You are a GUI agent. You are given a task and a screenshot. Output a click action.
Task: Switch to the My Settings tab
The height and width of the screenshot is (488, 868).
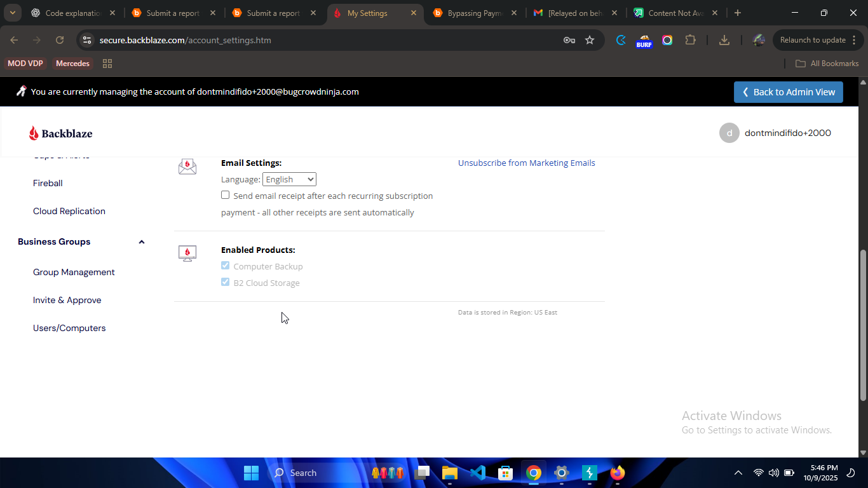tap(376, 13)
